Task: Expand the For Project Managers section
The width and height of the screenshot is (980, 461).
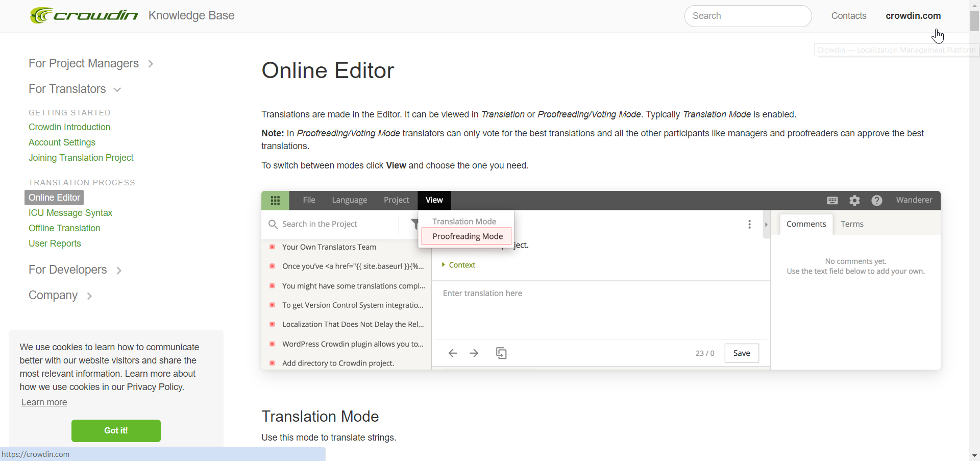Action: click(91, 63)
